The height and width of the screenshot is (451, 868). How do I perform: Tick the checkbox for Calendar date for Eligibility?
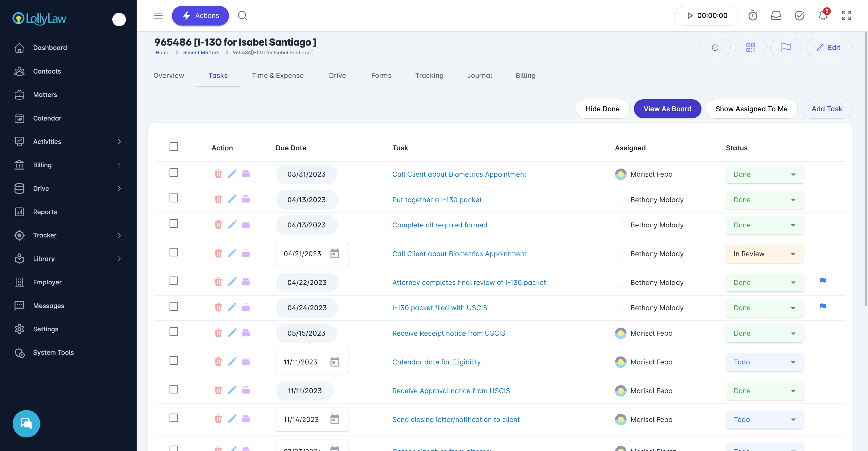pos(174,361)
